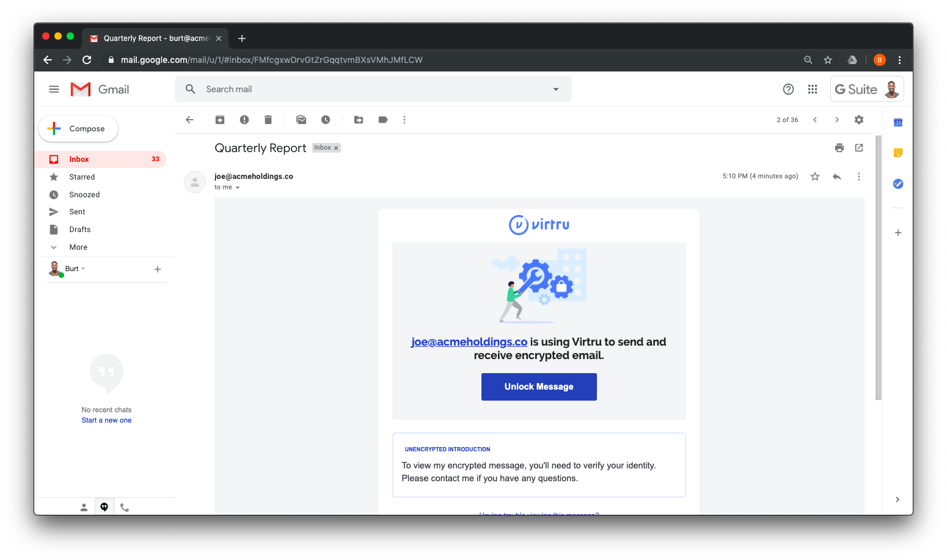Open the Google Drive extension icon
Viewport: 947px width, 560px height.
point(852,60)
